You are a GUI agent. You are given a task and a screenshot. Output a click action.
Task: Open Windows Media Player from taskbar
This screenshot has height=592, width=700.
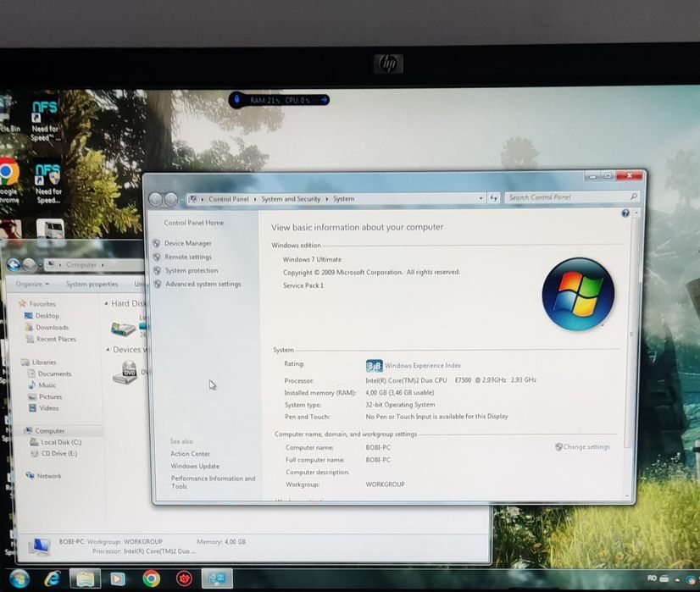click(118, 578)
